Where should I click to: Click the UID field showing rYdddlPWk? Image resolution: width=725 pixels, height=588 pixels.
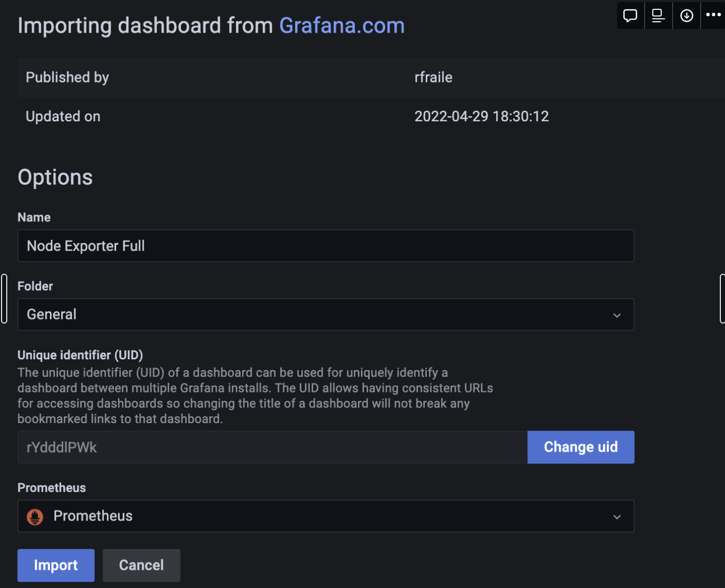coord(273,447)
